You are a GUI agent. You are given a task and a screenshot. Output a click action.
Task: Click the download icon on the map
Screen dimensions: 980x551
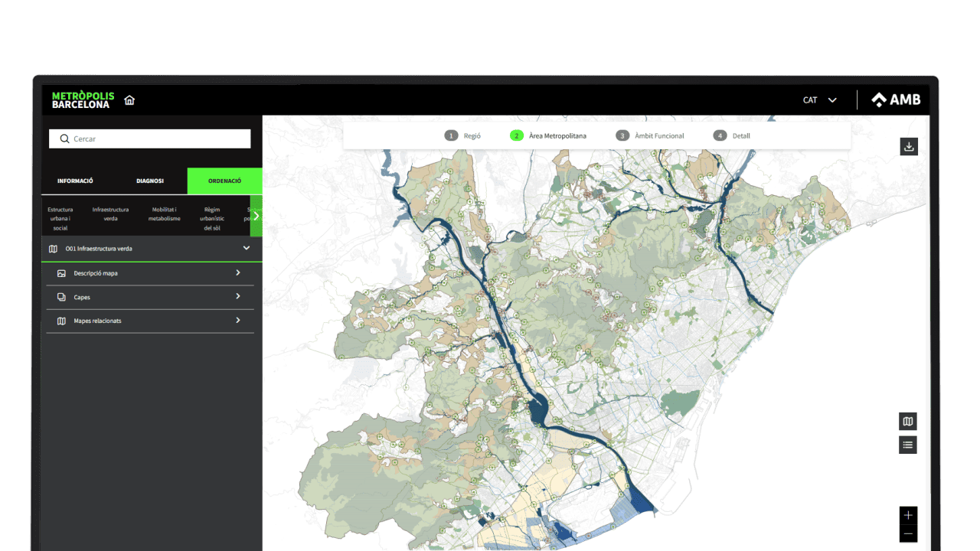point(909,147)
